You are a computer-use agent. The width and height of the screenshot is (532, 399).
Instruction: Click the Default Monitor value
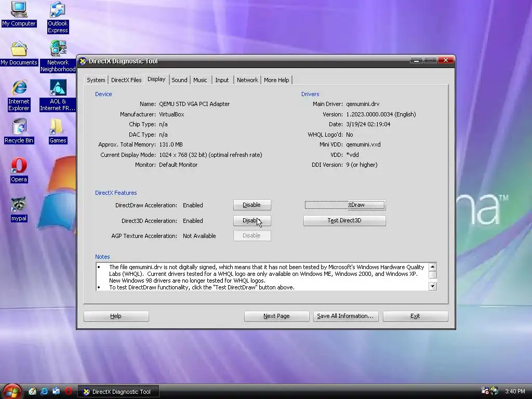[178, 165]
